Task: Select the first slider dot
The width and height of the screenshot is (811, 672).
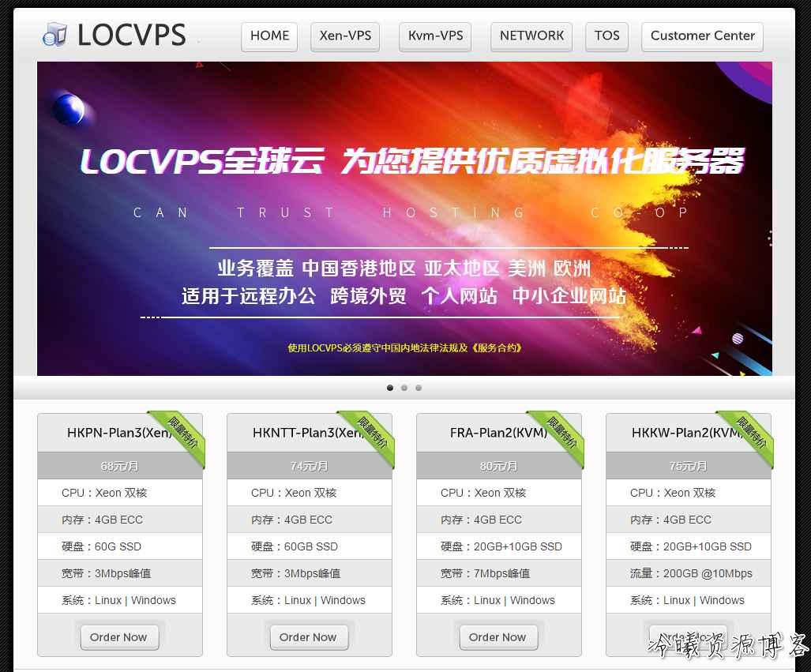Action: tap(390, 388)
